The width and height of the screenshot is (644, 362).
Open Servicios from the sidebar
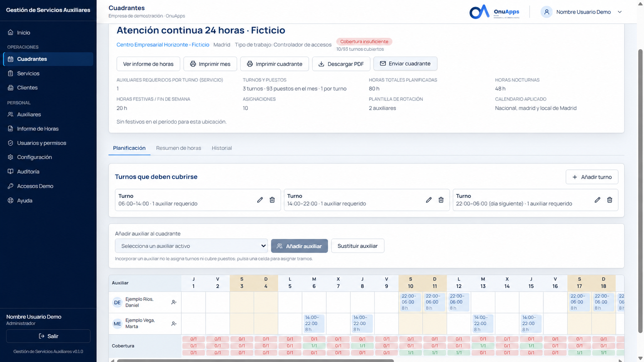tap(48, 73)
